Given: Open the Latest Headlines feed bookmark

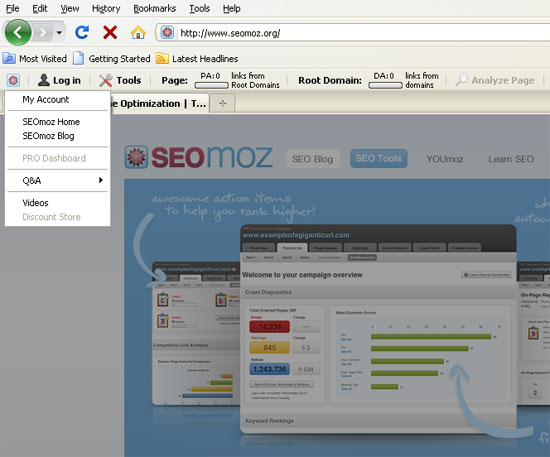Looking at the screenshot, I should (197, 59).
